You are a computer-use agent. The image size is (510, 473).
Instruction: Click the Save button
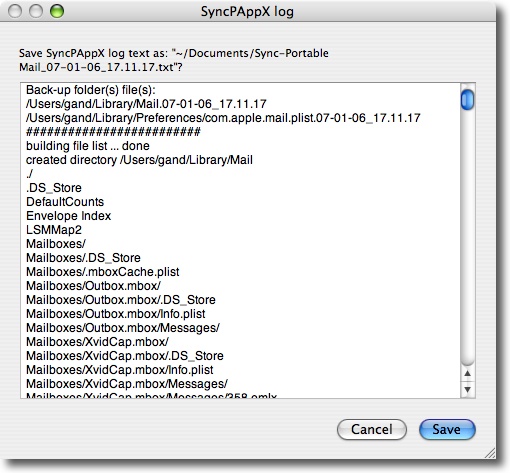tap(447, 429)
